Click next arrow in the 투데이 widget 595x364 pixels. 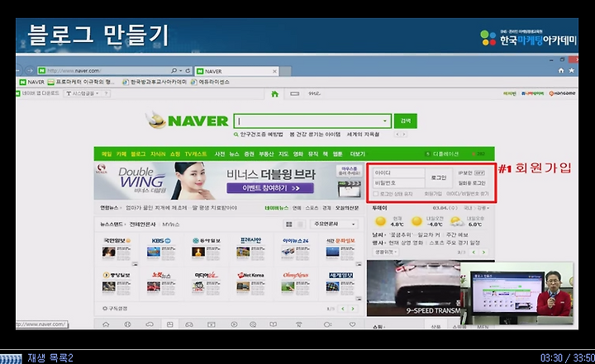483,252
